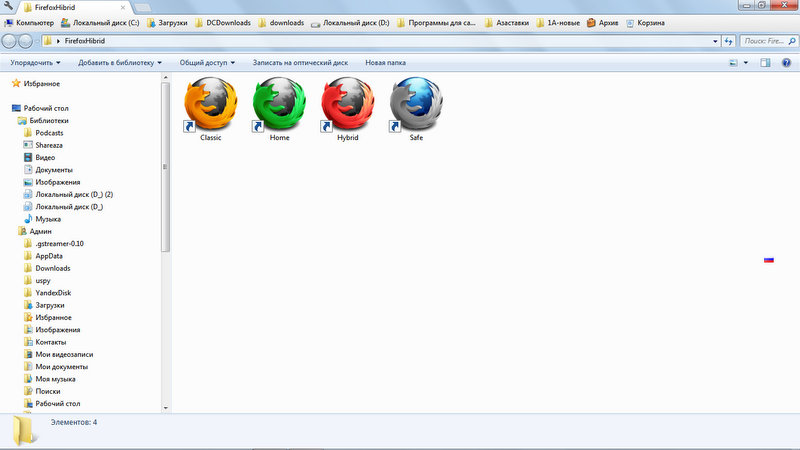Go forward with the Forward arrow button
This screenshot has height=450, width=800.
(25, 41)
